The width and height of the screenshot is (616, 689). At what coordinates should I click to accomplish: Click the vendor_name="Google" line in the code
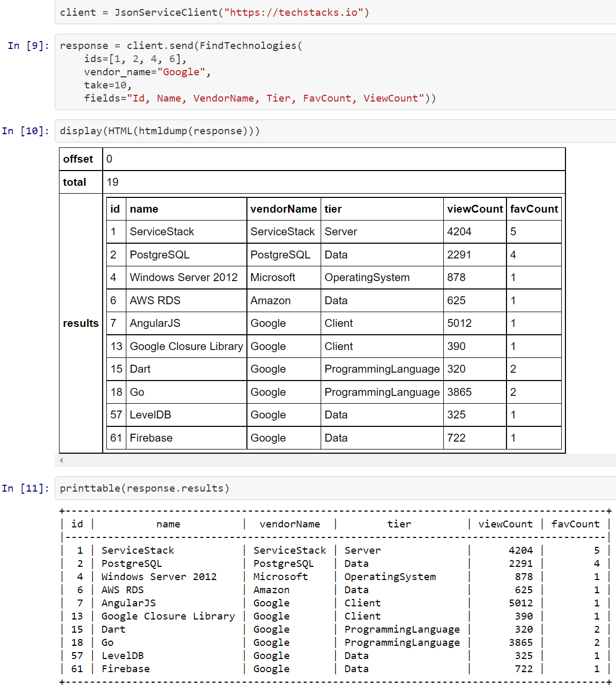point(147,72)
